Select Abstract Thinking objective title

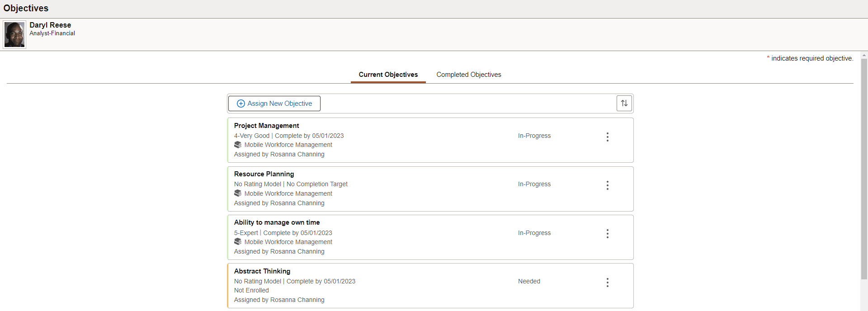[x=262, y=271]
